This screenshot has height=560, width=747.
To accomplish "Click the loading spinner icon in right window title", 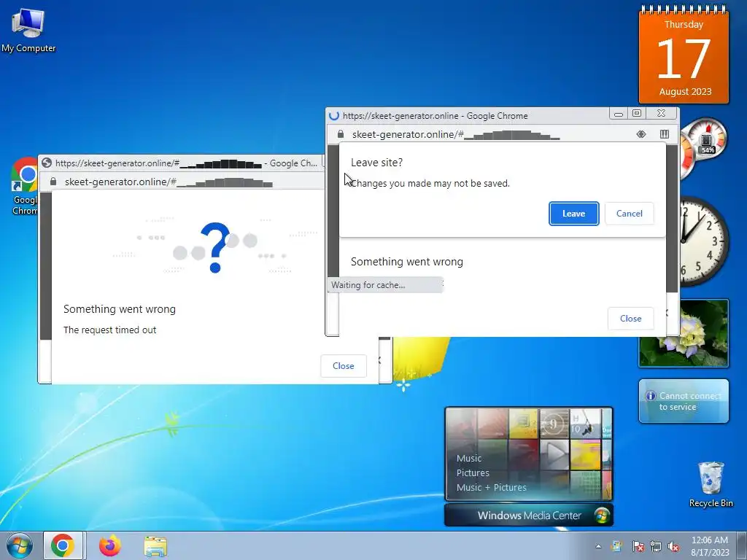I will click(x=334, y=116).
